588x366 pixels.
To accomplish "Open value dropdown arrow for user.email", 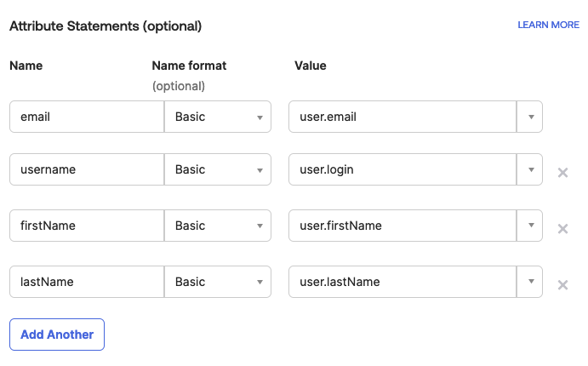I will coord(529,117).
